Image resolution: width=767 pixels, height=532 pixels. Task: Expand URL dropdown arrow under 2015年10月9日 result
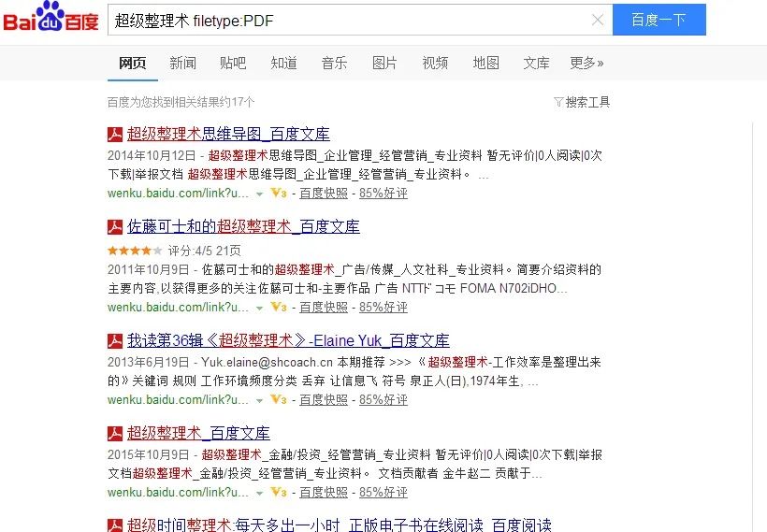[259, 493]
